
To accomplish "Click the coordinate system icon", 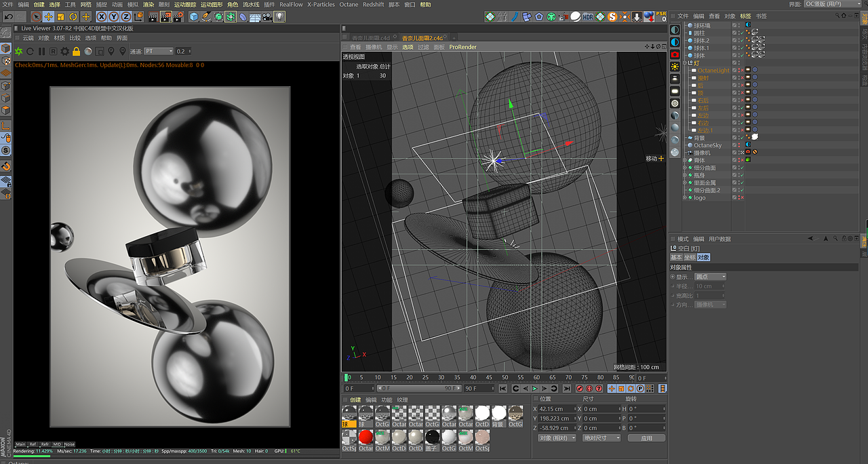I will click(x=139, y=17).
